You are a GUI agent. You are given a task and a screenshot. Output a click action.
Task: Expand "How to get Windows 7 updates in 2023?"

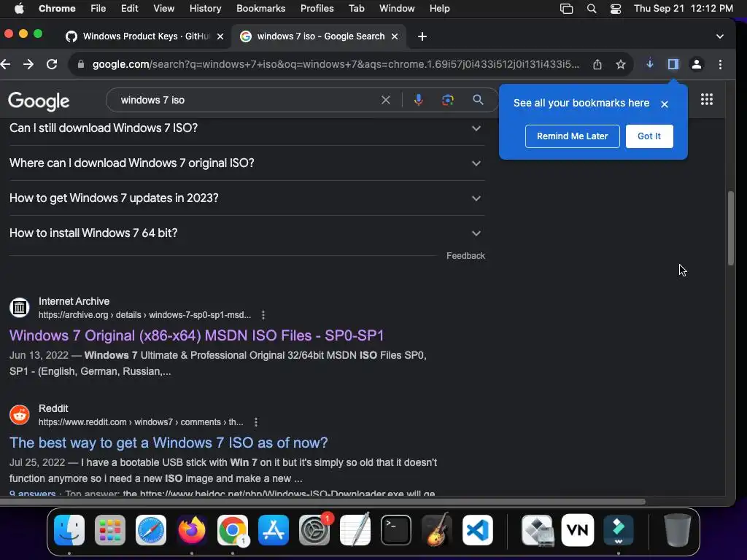click(247, 198)
